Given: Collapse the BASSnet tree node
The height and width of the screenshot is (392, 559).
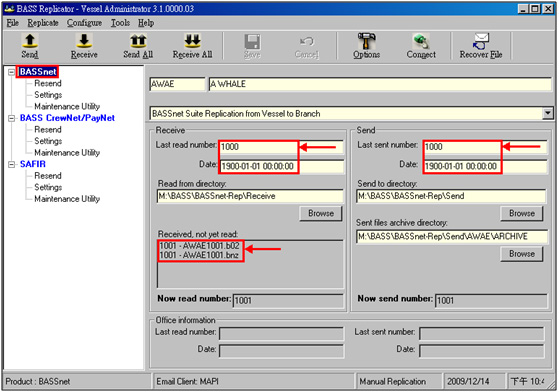Looking at the screenshot, I should click(x=11, y=72).
